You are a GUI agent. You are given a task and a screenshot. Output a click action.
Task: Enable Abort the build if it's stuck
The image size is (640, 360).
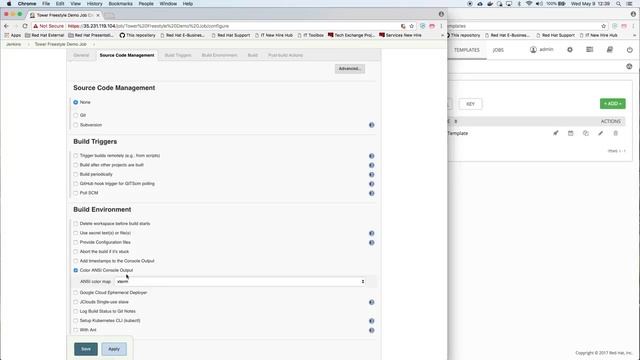76,251
